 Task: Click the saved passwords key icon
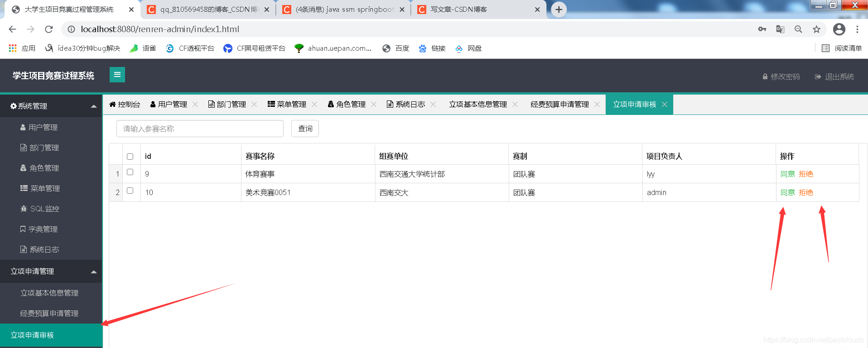[762, 29]
